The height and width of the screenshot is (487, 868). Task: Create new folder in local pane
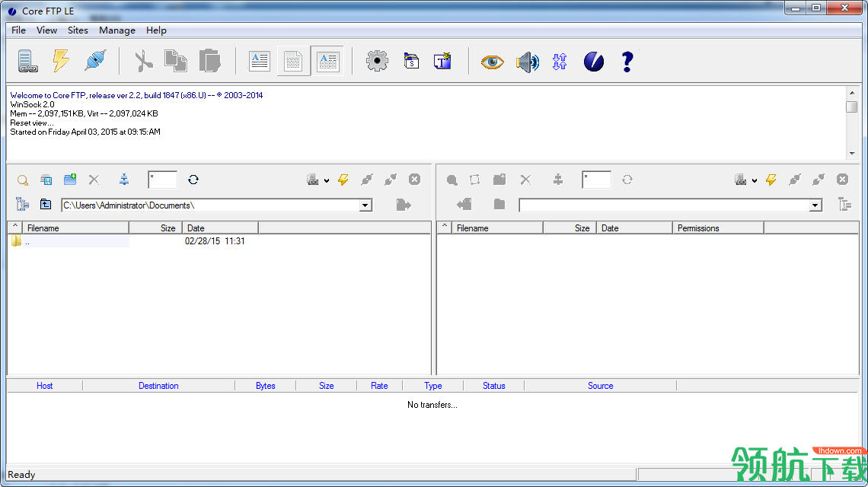70,180
